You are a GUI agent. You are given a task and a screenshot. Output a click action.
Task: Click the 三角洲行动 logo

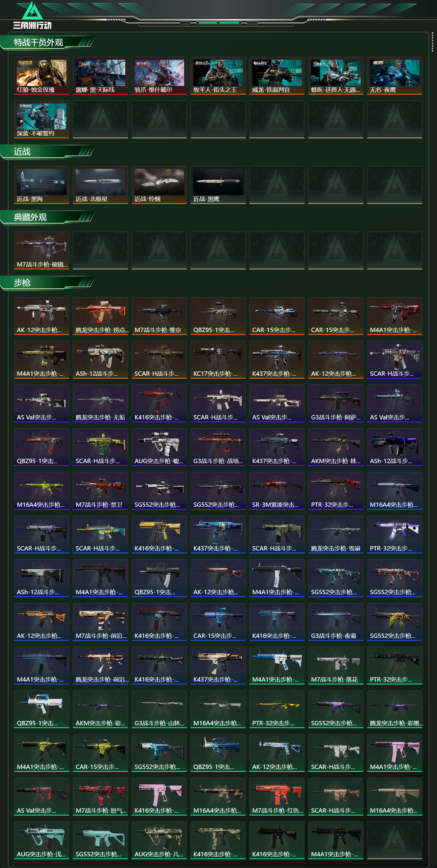[x=32, y=15]
